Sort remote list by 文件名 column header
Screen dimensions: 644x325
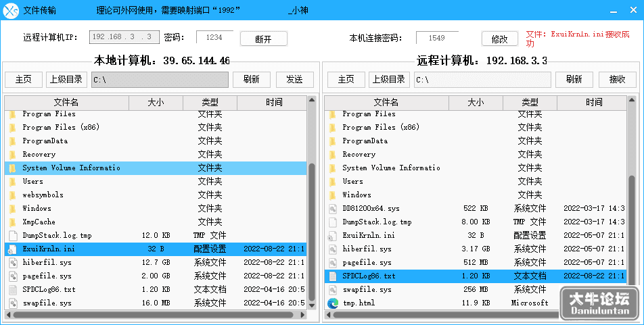click(x=386, y=103)
